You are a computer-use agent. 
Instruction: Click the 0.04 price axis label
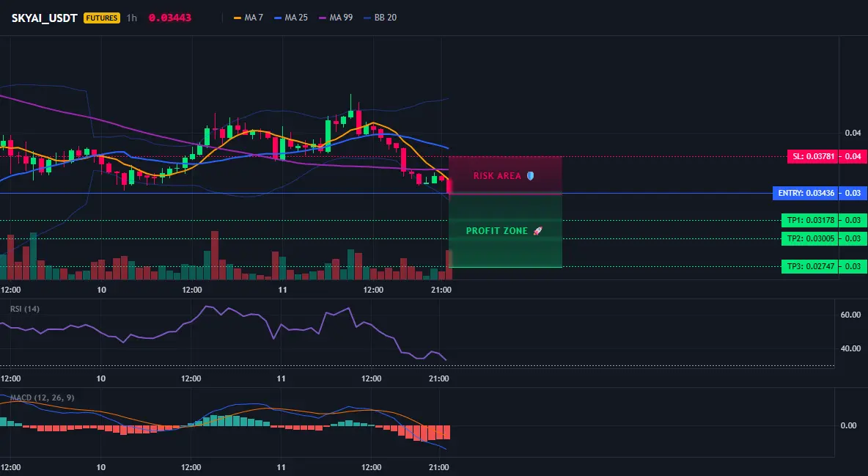(853, 133)
